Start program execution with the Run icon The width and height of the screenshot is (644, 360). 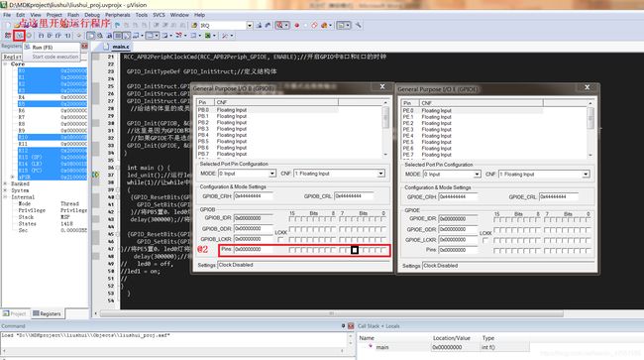pos(19,36)
